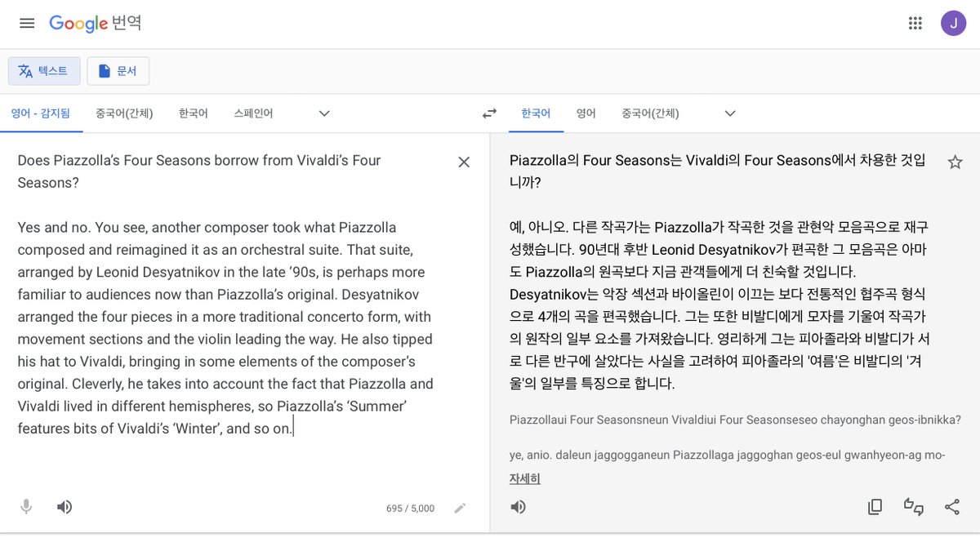Start voice input with microphone
This screenshot has width=980, height=538.
(26, 507)
